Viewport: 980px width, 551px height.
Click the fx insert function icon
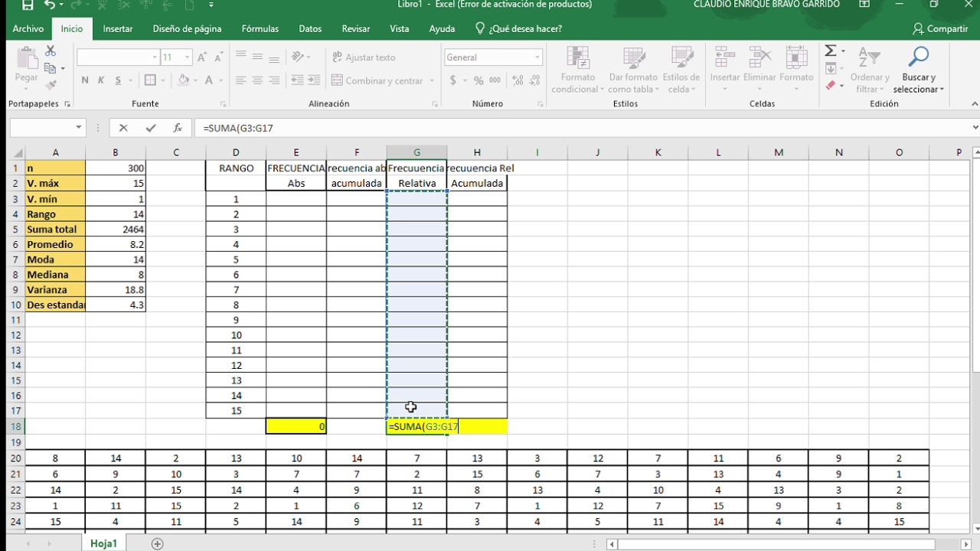pyautogui.click(x=177, y=129)
